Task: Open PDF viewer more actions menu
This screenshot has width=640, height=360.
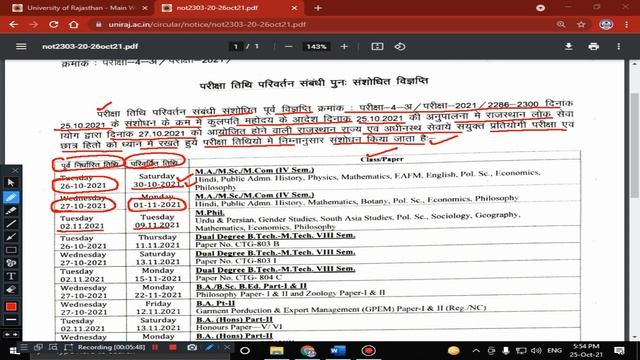Action: 619,47
